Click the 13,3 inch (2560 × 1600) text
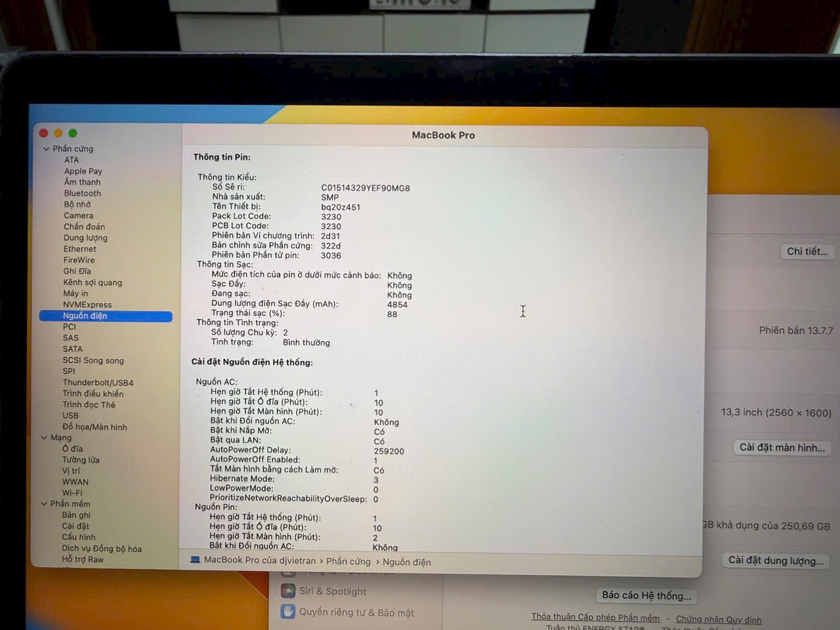The height and width of the screenshot is (630, 840). coord(776,413)
